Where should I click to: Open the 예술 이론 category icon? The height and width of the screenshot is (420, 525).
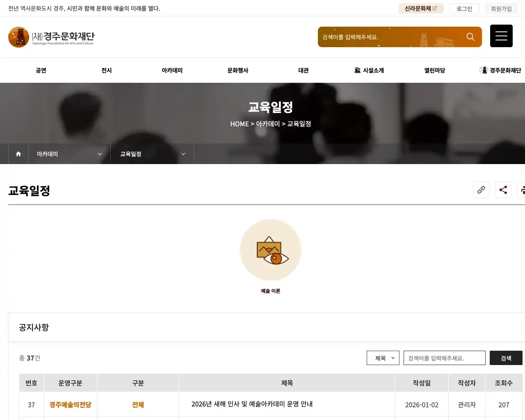270,250
